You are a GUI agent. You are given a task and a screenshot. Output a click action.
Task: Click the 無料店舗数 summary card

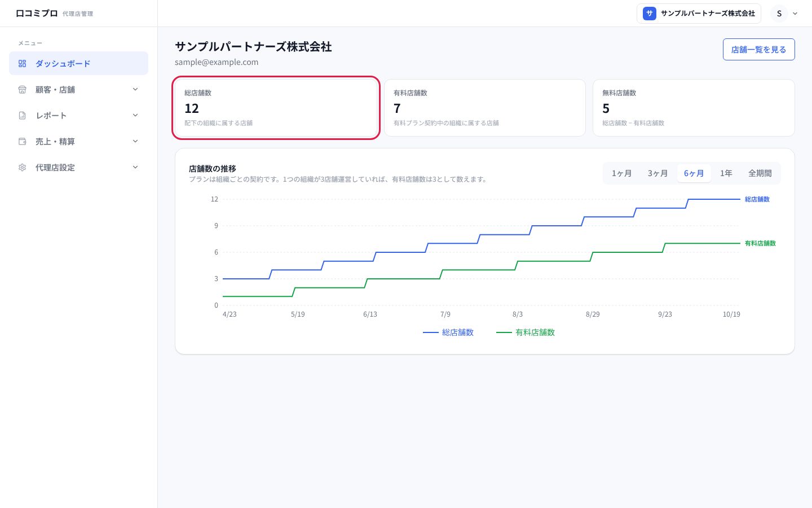point(694,108)
